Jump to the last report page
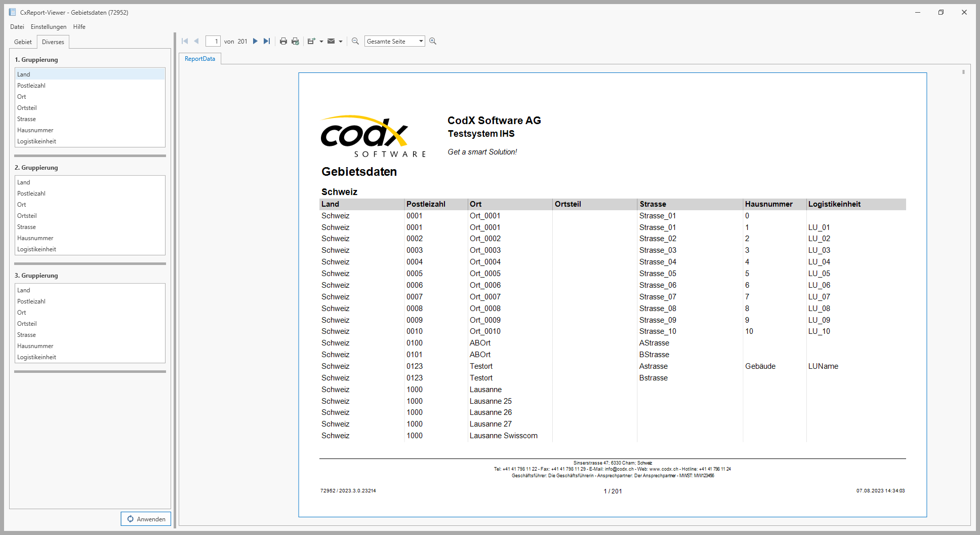The height and width of the screenshot is (535, 980). [267, 41]
